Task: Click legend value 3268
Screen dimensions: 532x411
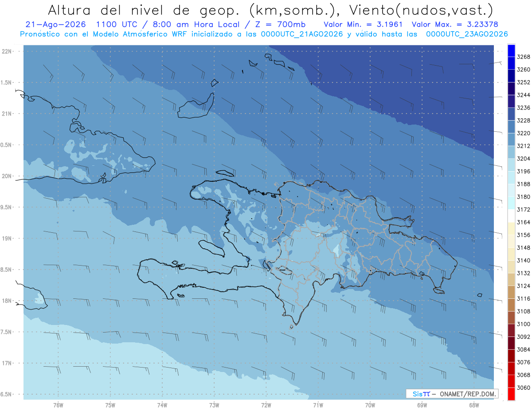Action: (x=524, y=57)
